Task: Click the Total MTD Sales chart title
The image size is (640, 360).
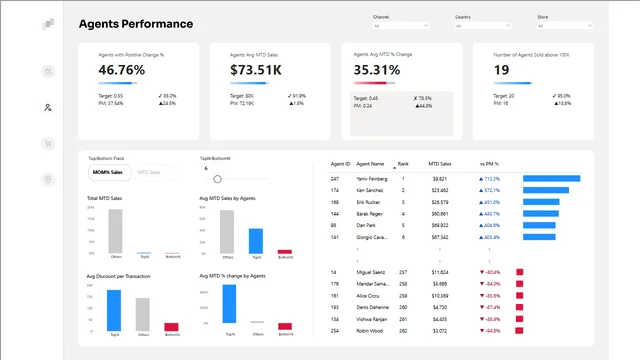Action: point(104,198)
